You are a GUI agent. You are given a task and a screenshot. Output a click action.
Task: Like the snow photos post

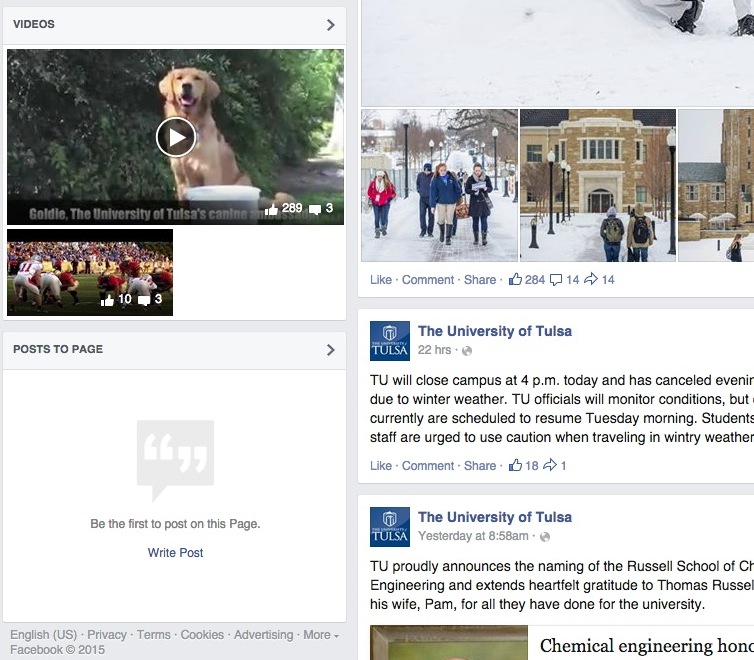(x=381, y=280)
